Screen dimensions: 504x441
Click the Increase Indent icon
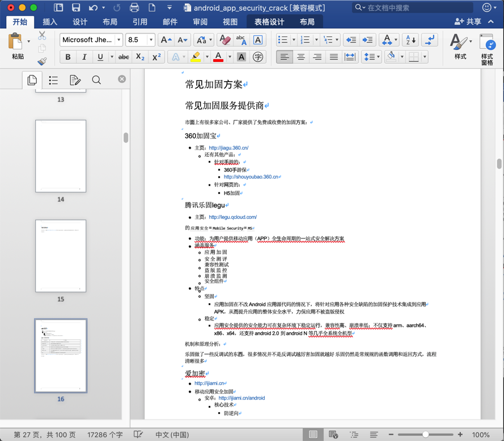(x=368, y=40)
